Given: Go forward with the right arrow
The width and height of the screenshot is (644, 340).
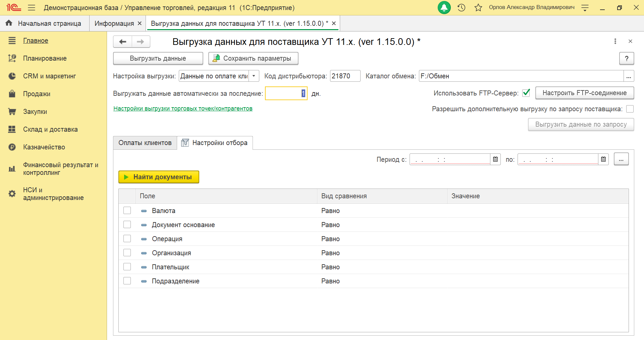Looking at the screenshot, I should (141, 42).
